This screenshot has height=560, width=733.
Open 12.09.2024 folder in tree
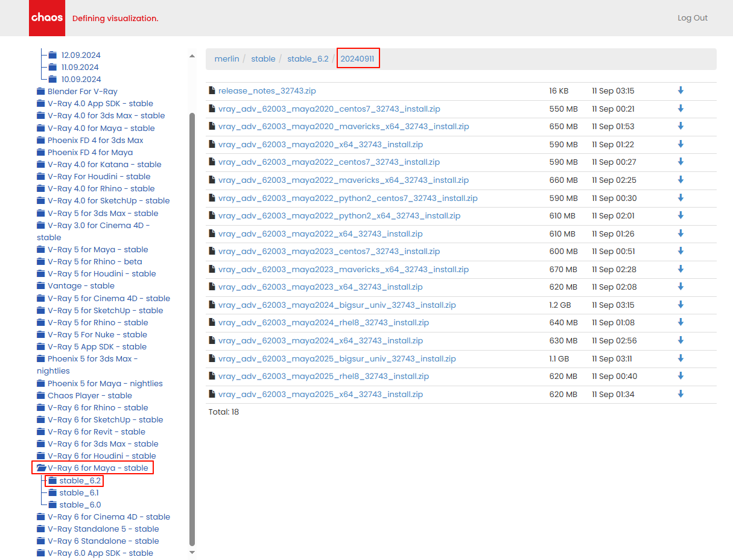(x=81, y=56)
